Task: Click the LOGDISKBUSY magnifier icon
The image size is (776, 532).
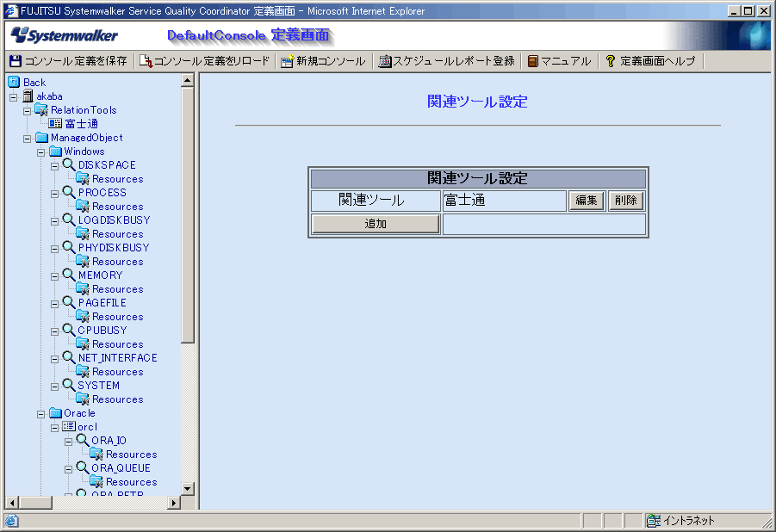Action: point(69,220)
